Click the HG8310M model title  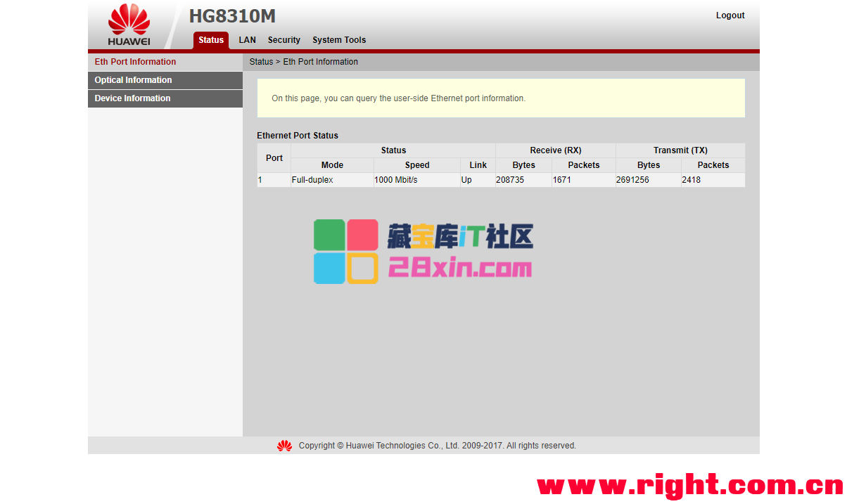(232, 16)
